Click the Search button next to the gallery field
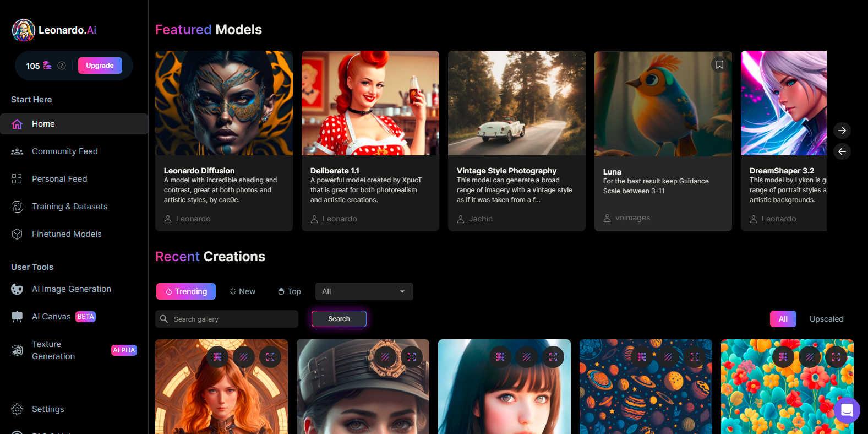 (x=339, y=319)
